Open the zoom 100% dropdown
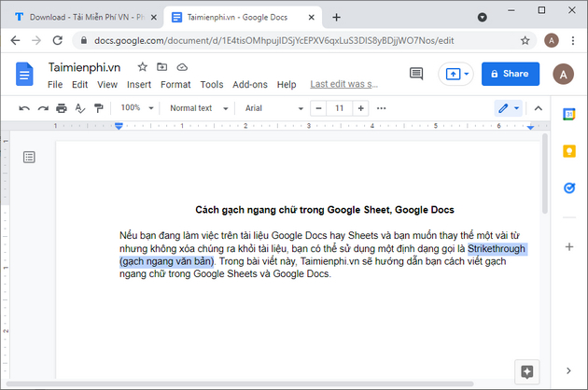588x390 pixels. pos(137,108)
